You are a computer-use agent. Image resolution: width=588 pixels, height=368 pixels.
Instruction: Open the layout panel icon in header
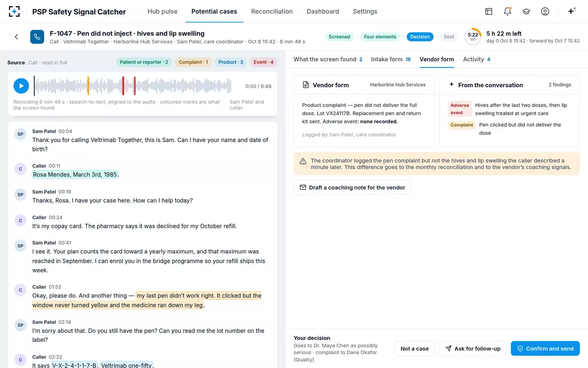[x=489, y=11]
